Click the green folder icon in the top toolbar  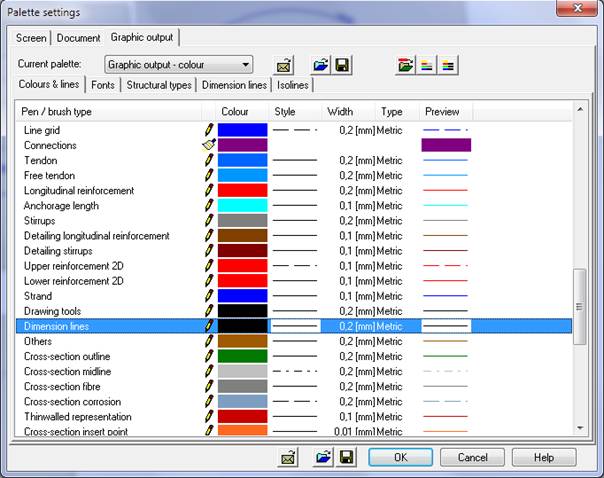[x=405, y=65]
